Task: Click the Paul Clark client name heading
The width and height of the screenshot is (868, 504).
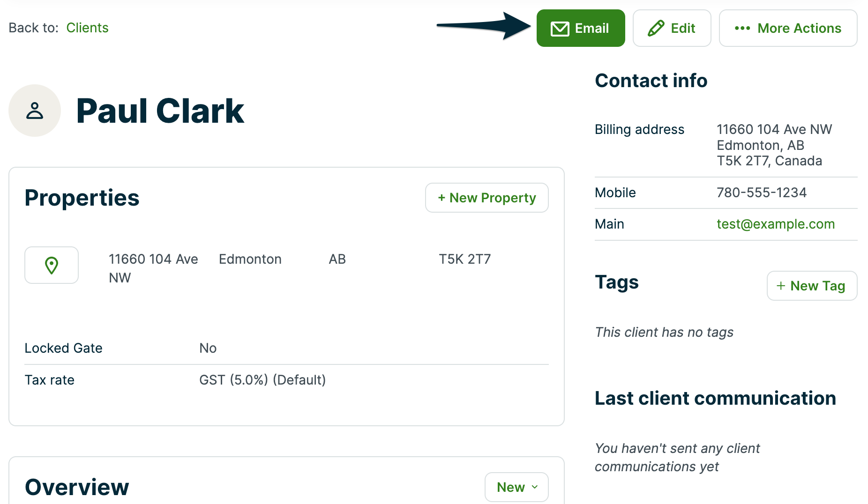Action: (160, 111)
